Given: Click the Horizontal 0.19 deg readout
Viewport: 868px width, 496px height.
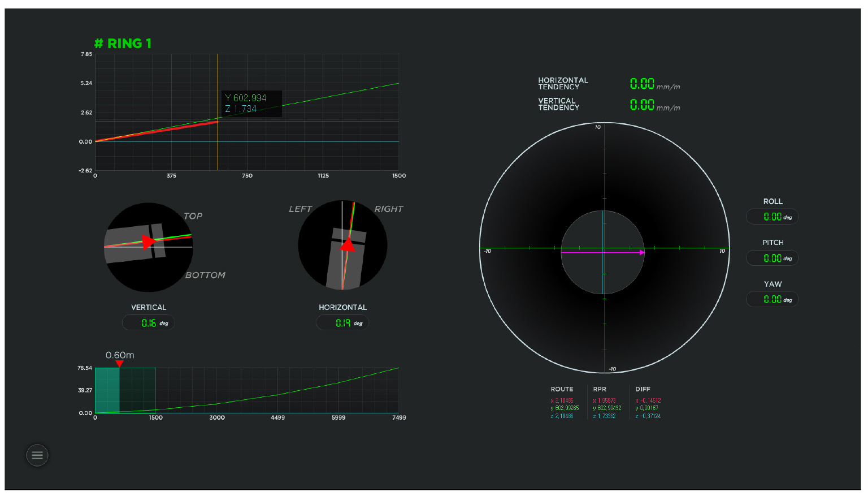Looking at the screenshot, I should (342, 323).
